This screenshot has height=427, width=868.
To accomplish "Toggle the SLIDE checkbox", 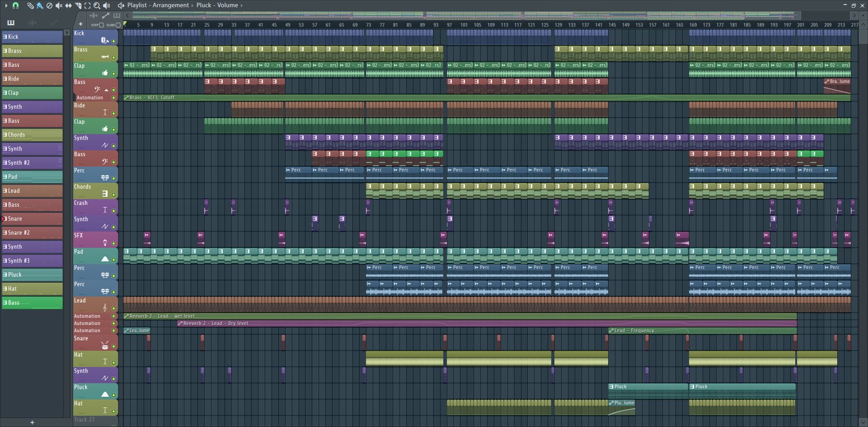I will [x=118, y=25].
